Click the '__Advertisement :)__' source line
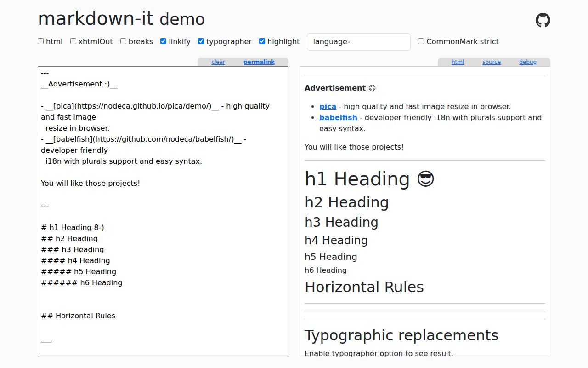Image resolution: width=588 pixels, height=368 pixels. [x=79, y=84]
